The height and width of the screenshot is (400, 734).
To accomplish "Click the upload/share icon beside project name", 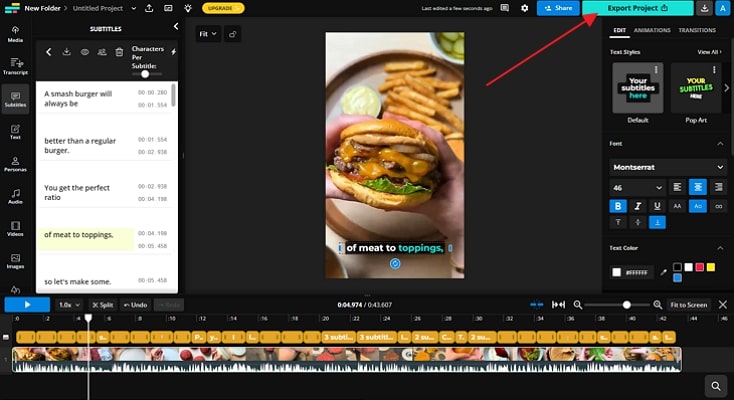I will [149, 8].
